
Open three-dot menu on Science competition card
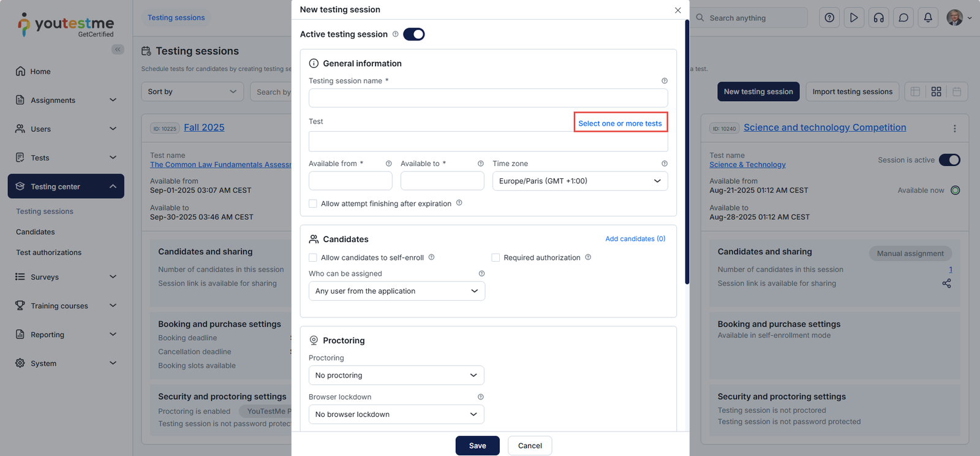[954, 128]
